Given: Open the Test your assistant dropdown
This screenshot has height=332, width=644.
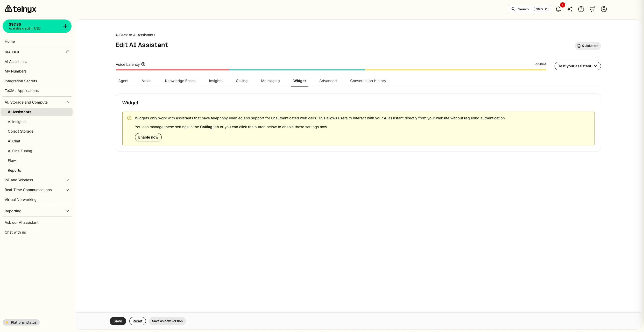Looking at the screenshot, I should (577, 66).
